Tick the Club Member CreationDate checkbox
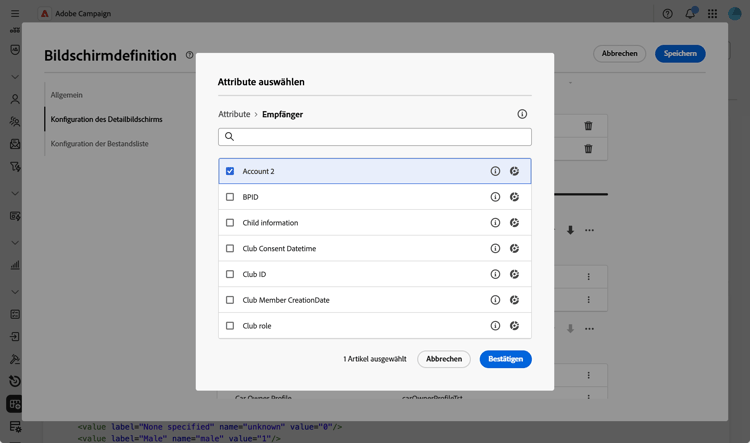 [230, 300]
